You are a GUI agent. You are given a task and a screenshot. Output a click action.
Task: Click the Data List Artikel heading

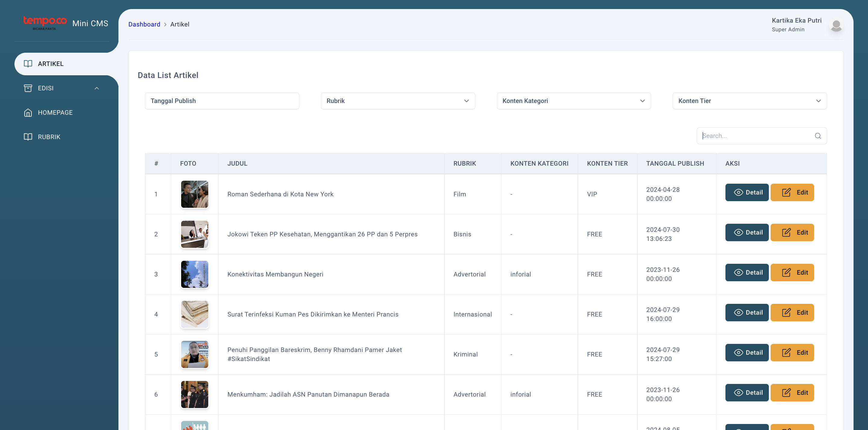tap(168, 75)
